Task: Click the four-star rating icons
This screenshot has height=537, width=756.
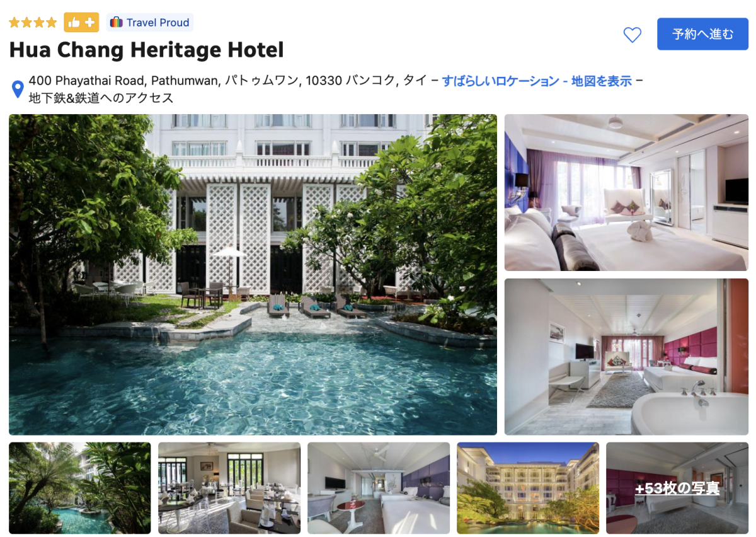Action: [33, 23]
